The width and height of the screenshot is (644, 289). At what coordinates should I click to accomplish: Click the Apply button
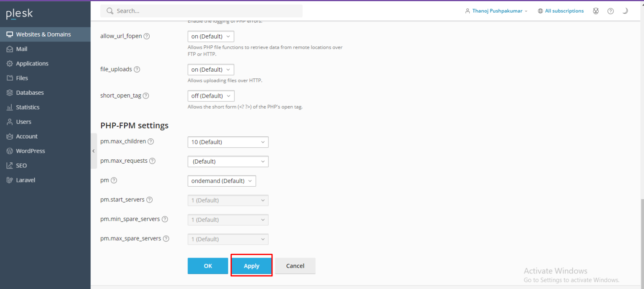click(x=252, y=266)
